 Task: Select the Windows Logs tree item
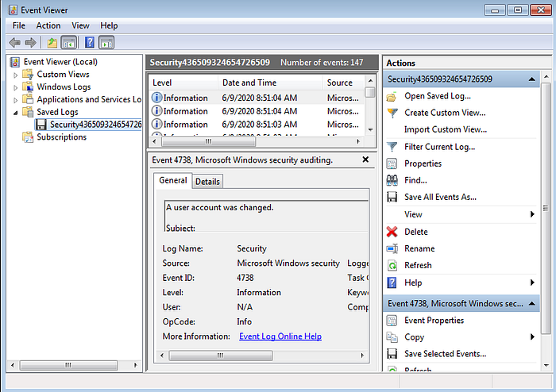(x=64, y=87)
